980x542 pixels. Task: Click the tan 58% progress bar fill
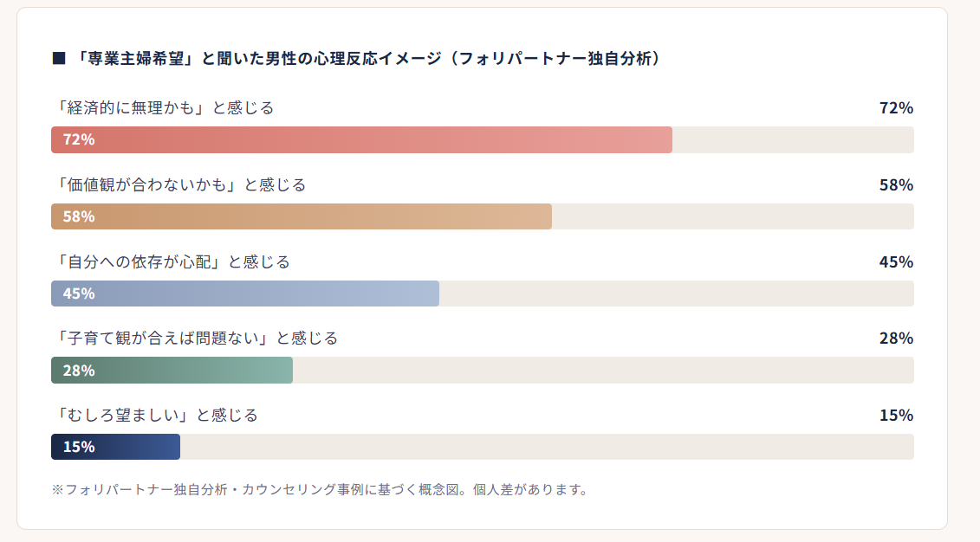302,216
